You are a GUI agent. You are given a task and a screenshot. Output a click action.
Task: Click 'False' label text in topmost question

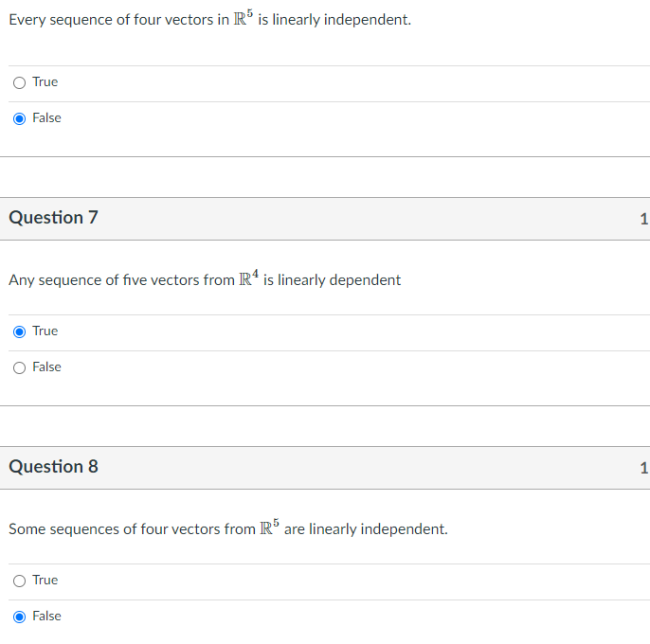pyautogui.click(x=46, y=118)
